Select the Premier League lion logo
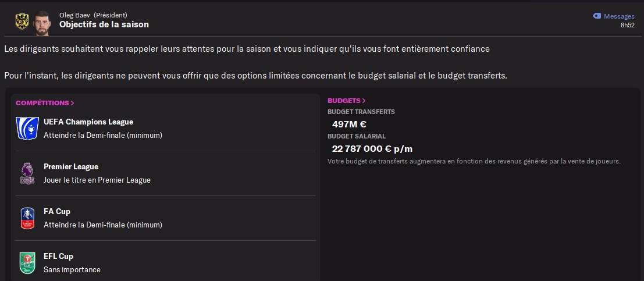Image resolution: width=644 pixels, height=281 pixels. pos(27,173)
